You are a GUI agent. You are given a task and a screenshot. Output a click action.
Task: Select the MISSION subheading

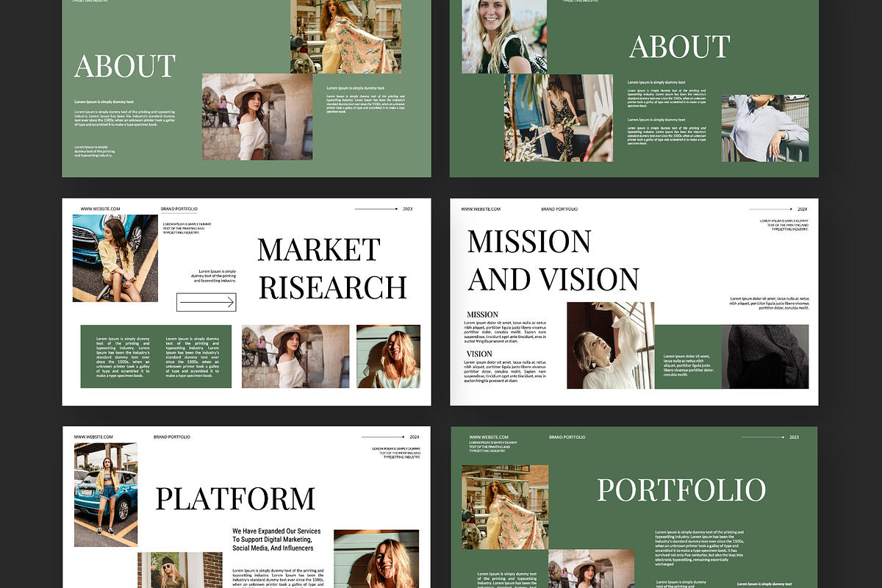click(x=482, y=315)
